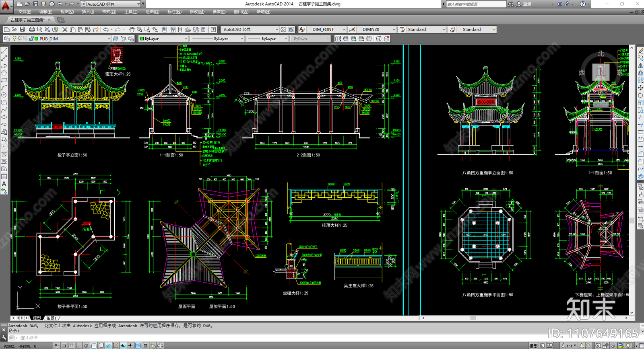Image resolution: width=644 pixels, height=349 pixels.
Task: Select the Pan hand tool
Action: click(132, 29)
